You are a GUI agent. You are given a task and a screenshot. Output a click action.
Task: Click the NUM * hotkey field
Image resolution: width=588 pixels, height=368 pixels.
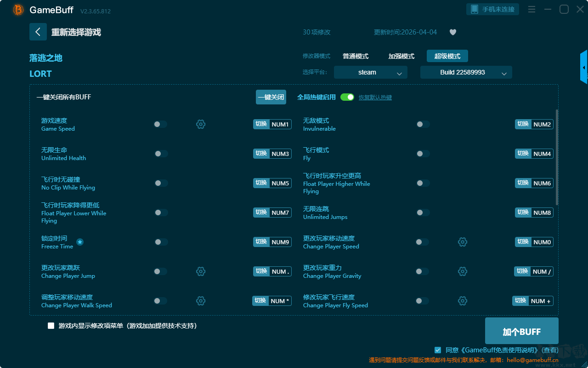tap(280, 301)
